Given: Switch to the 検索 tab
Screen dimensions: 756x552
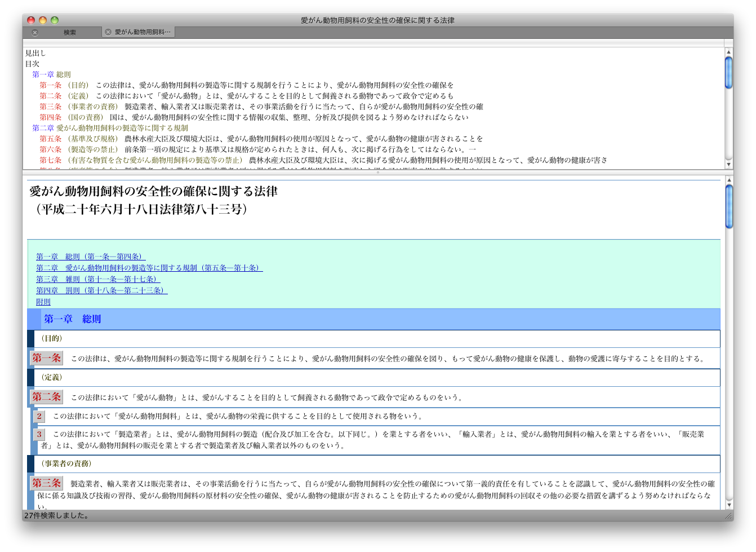Looking at the screenshot, I should coord(70,33).
